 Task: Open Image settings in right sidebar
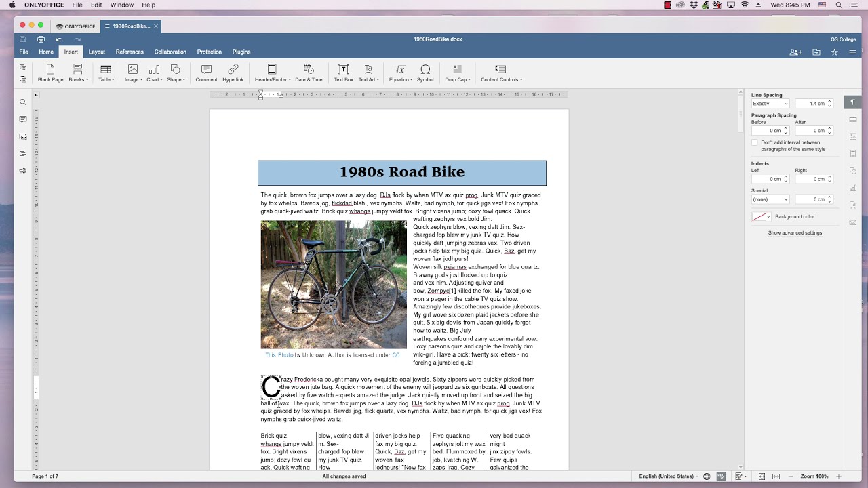tap(852, 137)
